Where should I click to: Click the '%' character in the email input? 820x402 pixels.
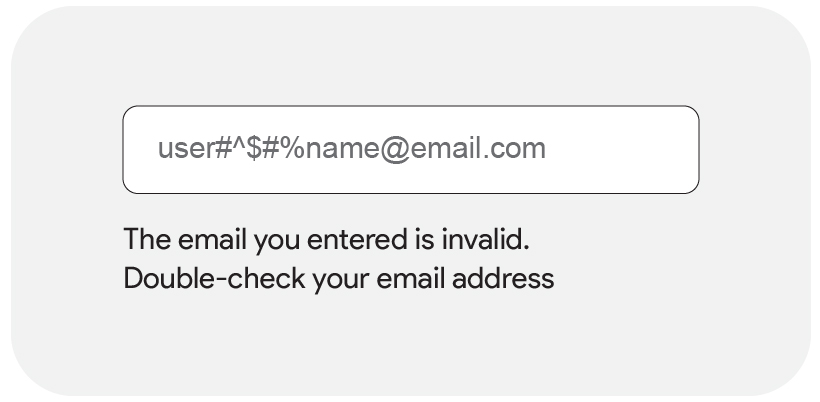coord(294,148)
